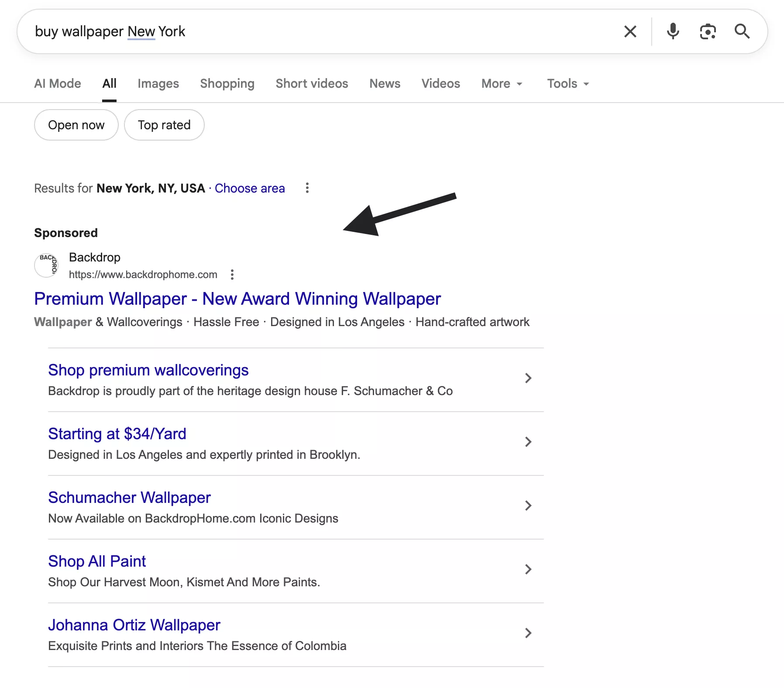784x688 pixels.
Task: Open Google Lens image search icon
Action: pos(708,31)
